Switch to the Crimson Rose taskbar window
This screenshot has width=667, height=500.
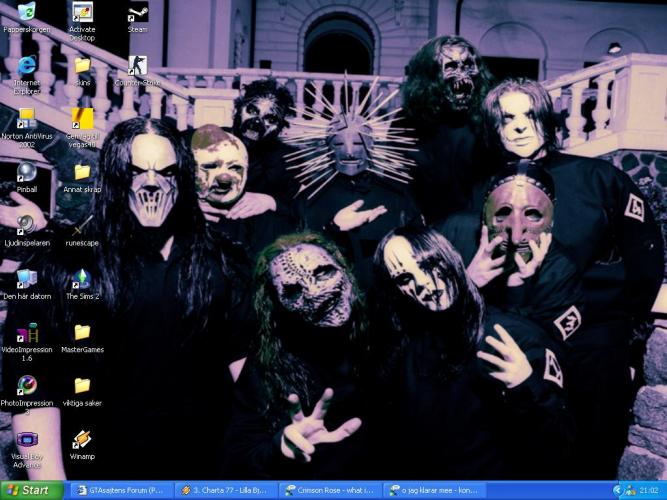coord(330,490)
